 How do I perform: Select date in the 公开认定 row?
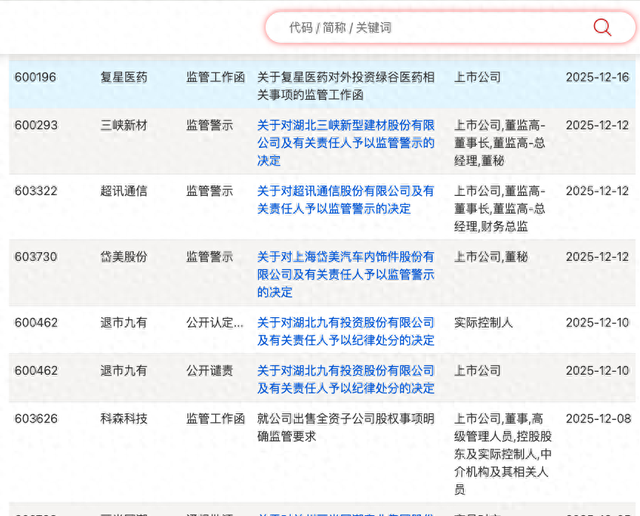[597, 322]
